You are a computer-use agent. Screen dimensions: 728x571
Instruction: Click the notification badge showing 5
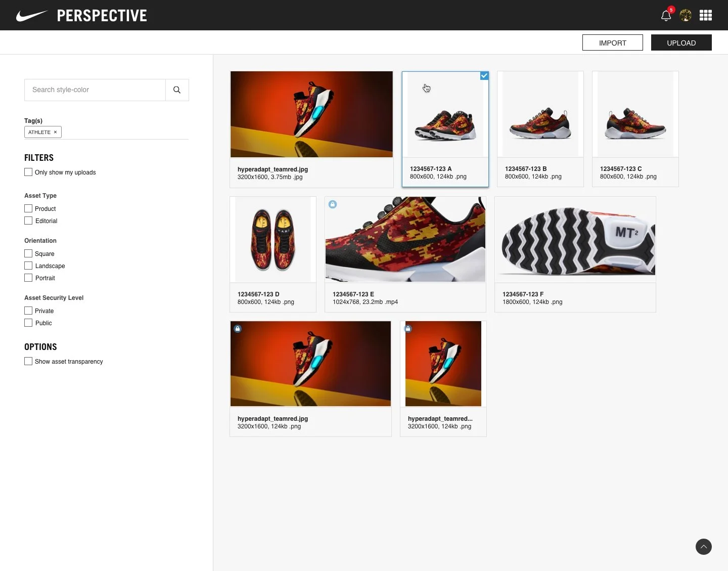[671, 9]
